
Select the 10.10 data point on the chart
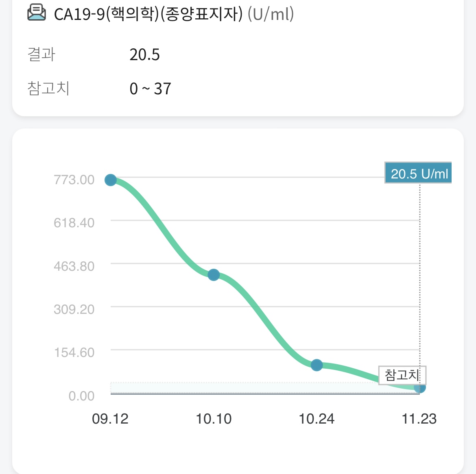click(x=214, y=275)
